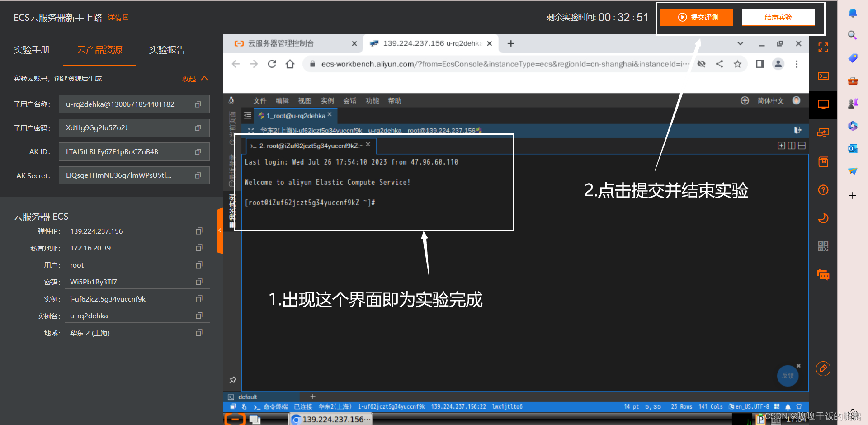
Task: Open the Outlook icon in Edge sidebar
Action: point(853,148)
